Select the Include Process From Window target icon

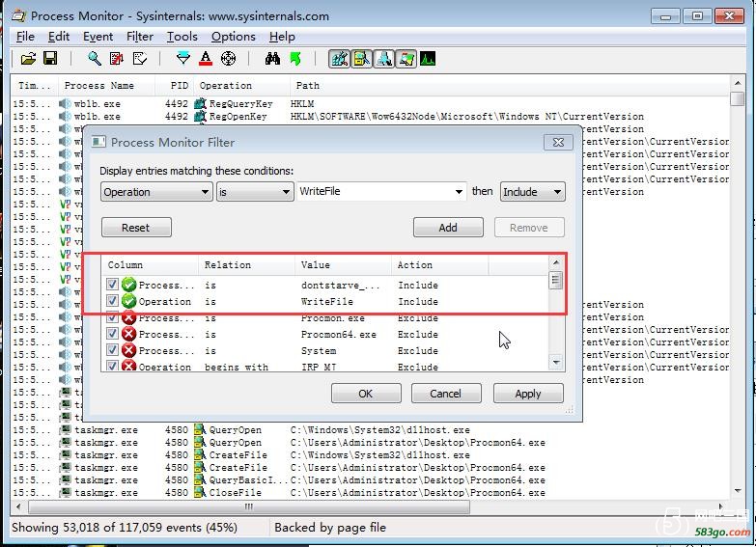coord(228,59)
